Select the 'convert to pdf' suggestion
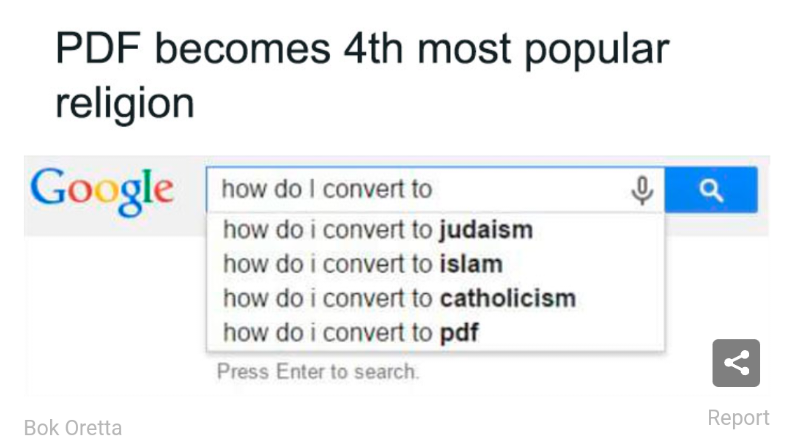The image size is (792, 441). click(350, 332)
